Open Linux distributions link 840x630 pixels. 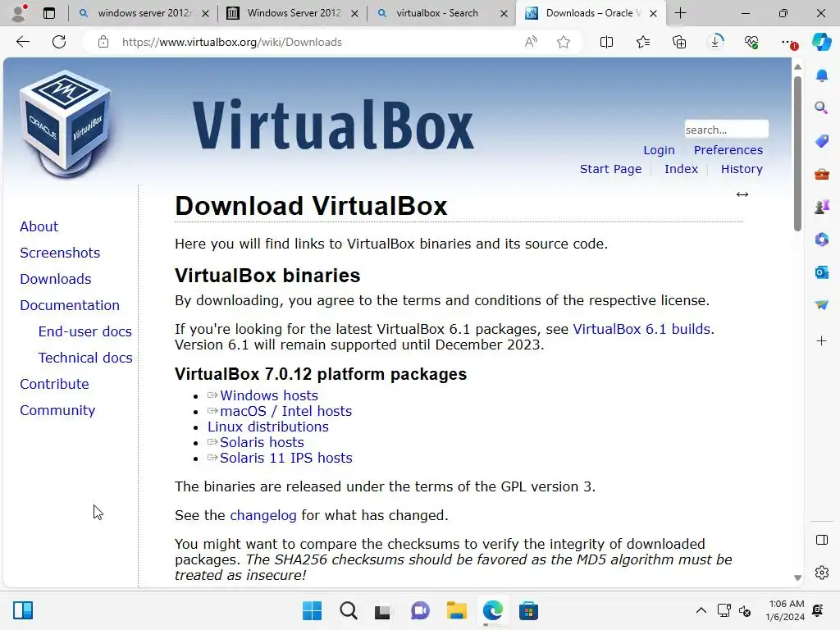point(268,427)
